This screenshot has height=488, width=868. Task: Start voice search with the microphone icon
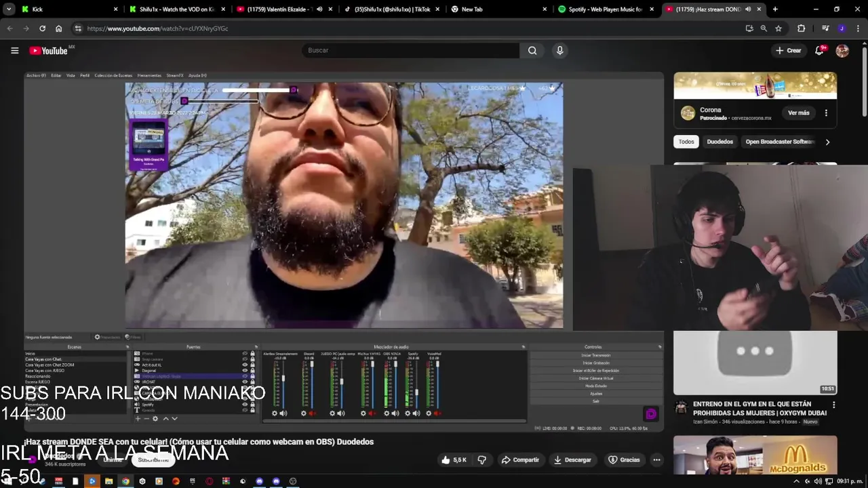(559, 50)
